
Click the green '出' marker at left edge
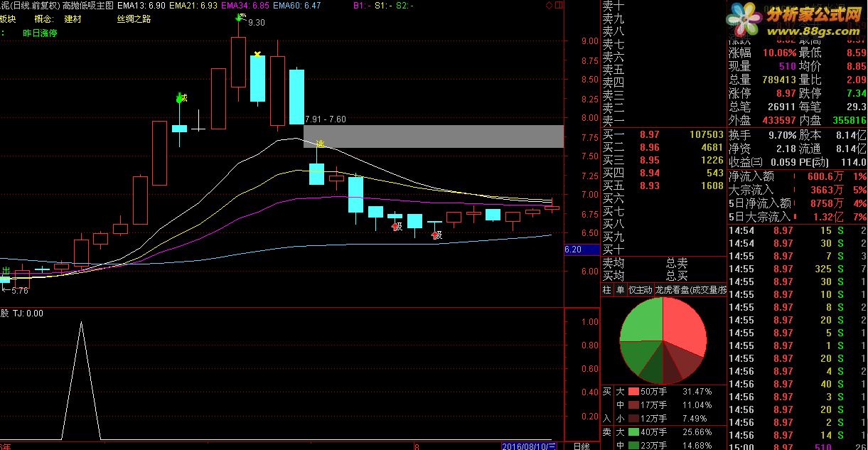pyautogui.click(x=6, y=271)
